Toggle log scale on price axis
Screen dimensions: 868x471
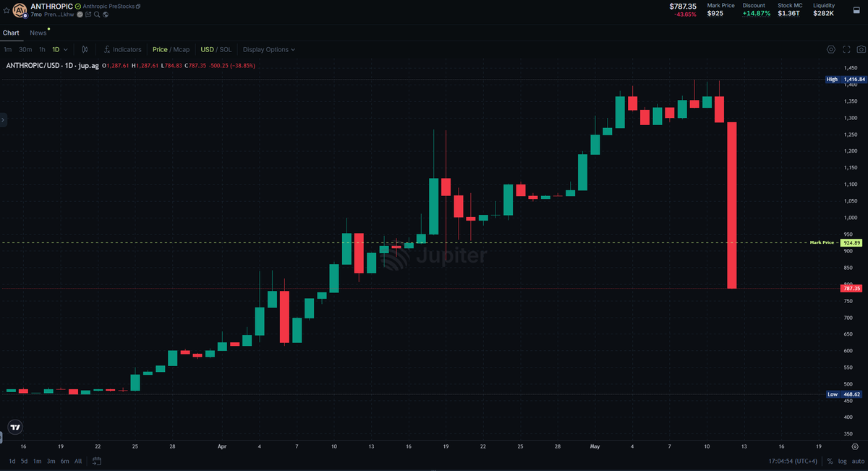(843, 461)
